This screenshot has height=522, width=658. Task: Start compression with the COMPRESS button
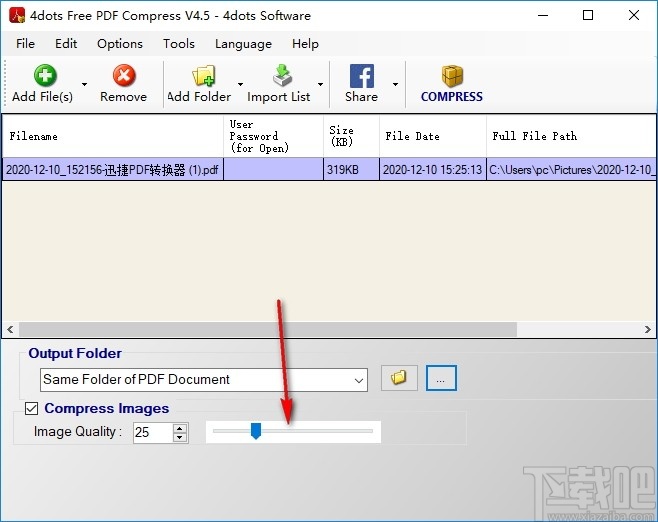click(452, 84)
